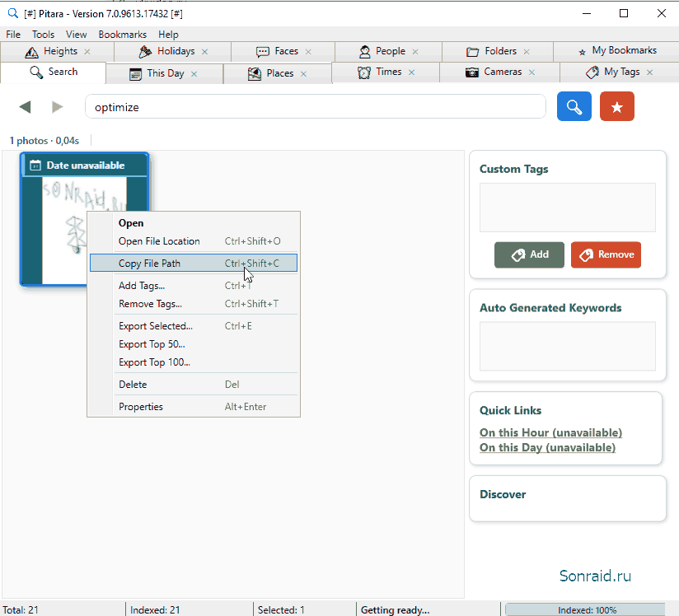
Task: Click the Add tag button
Action: (x=529, y=254)
